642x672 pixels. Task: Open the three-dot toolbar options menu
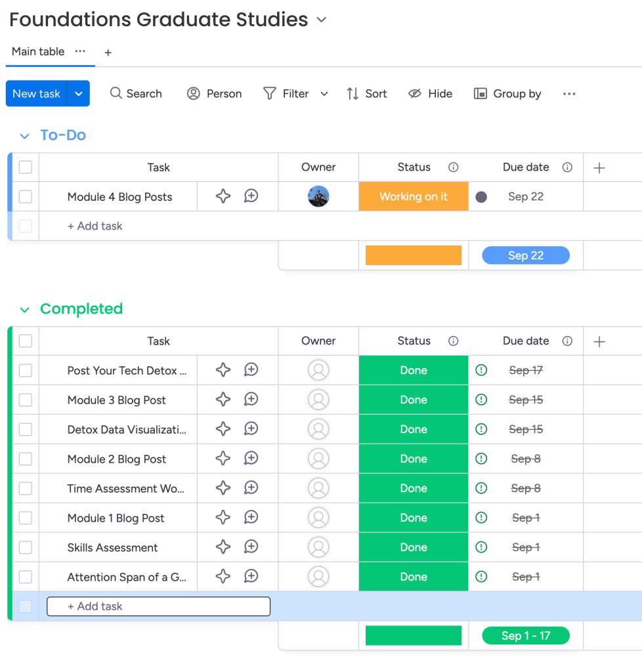pyautogui.click(x=569, y=94)
